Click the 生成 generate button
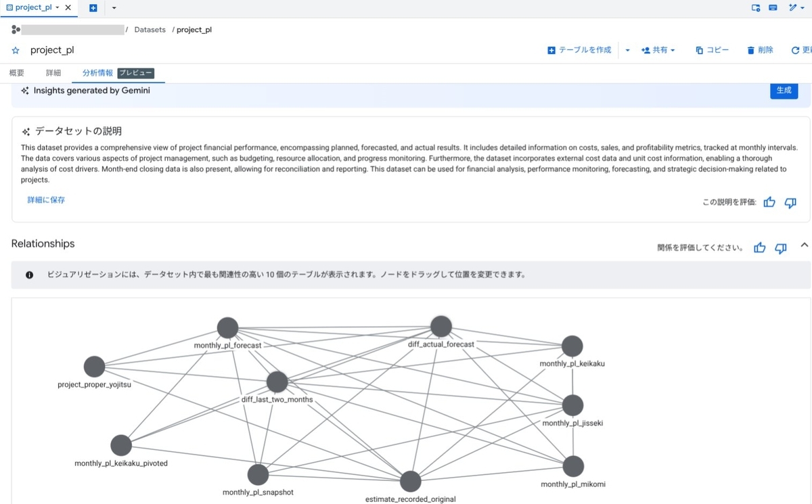The width and height of the screenshot is (812, 504). [784, 90]
